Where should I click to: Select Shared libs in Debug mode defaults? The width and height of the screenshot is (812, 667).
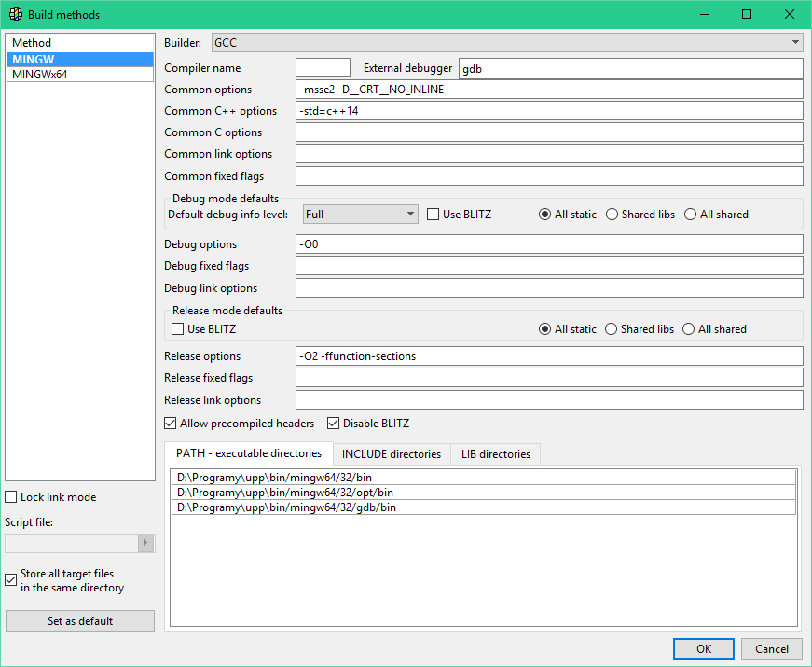612,215
